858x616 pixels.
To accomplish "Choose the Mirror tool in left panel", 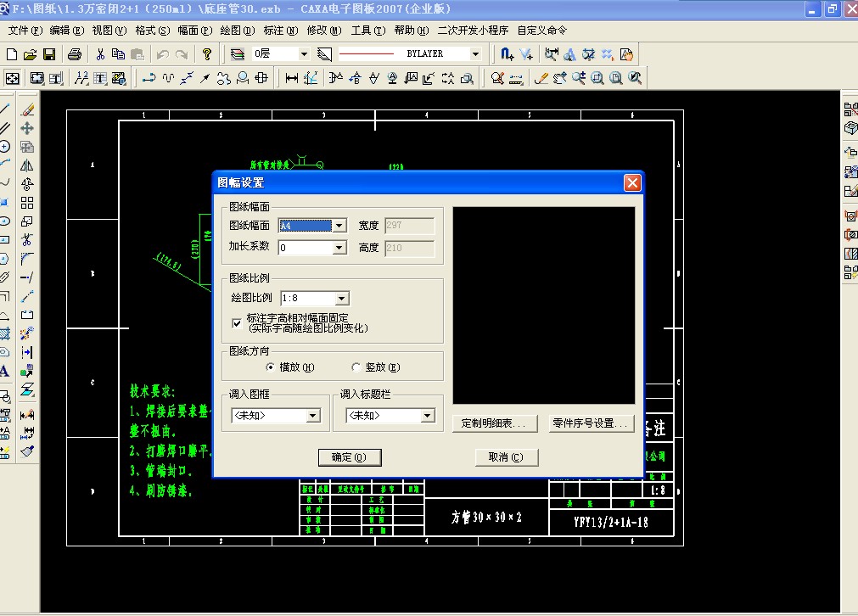I will click(x=27, y=165).
